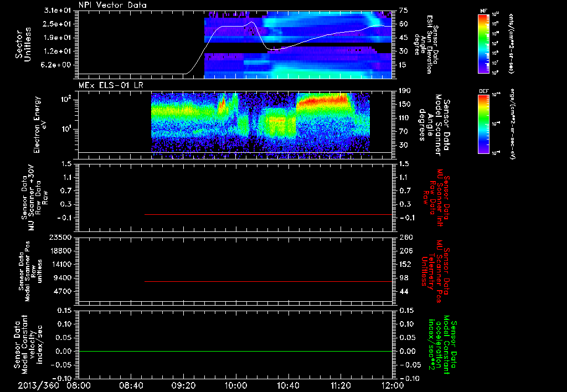
Task: Click the NF label above the color bar
Action: click(x=483, y=11)
